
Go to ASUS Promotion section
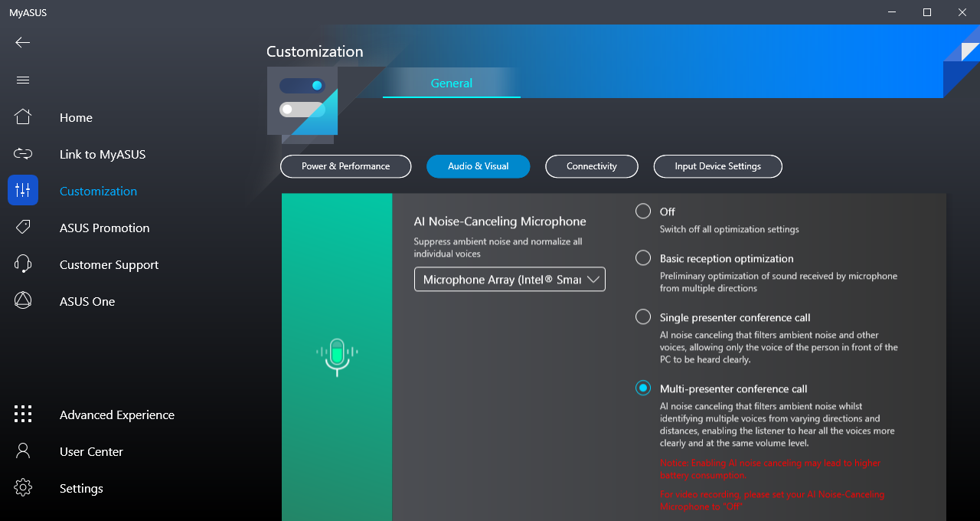pyautogui.click(x=105, y=228)
